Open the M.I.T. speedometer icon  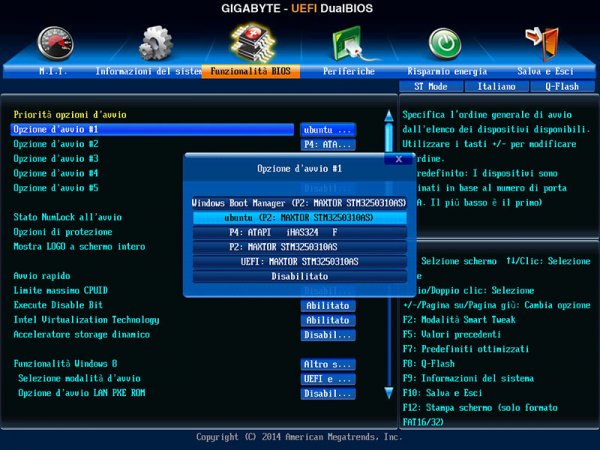(x=55, y=43)
